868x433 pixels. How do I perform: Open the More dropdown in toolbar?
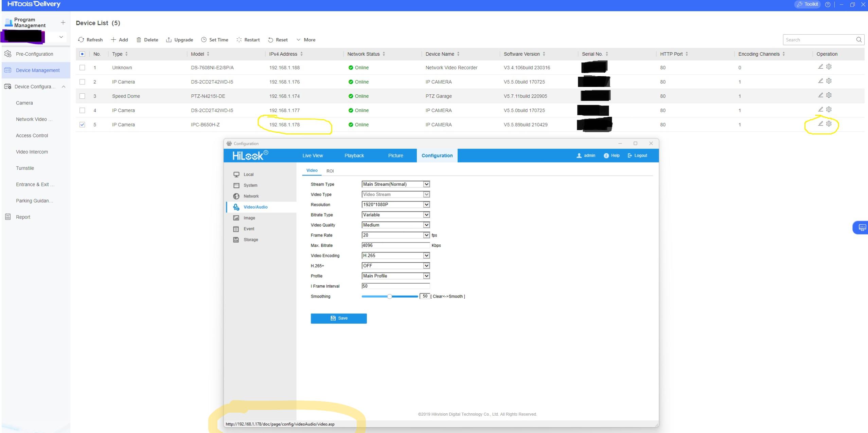pos(306,40)
